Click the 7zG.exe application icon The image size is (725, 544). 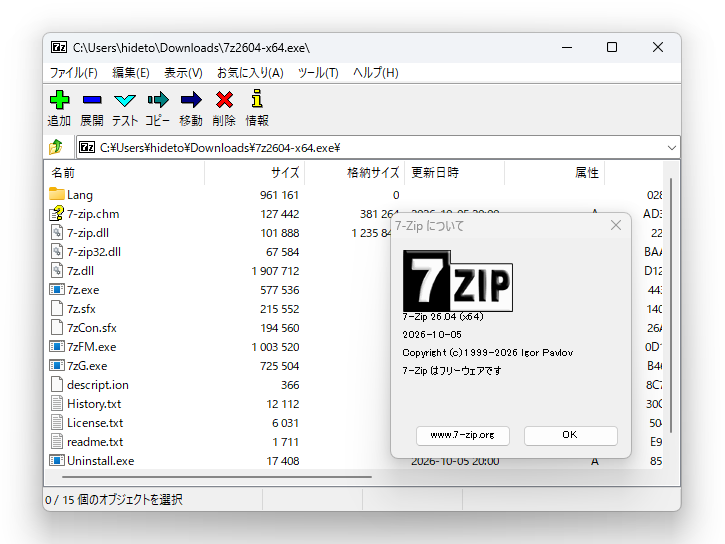pyautogui.click(x=56, y=365)
